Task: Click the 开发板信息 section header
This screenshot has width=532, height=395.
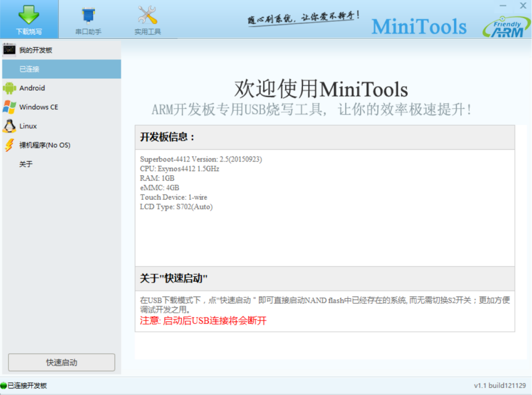Action: point(325,137)
